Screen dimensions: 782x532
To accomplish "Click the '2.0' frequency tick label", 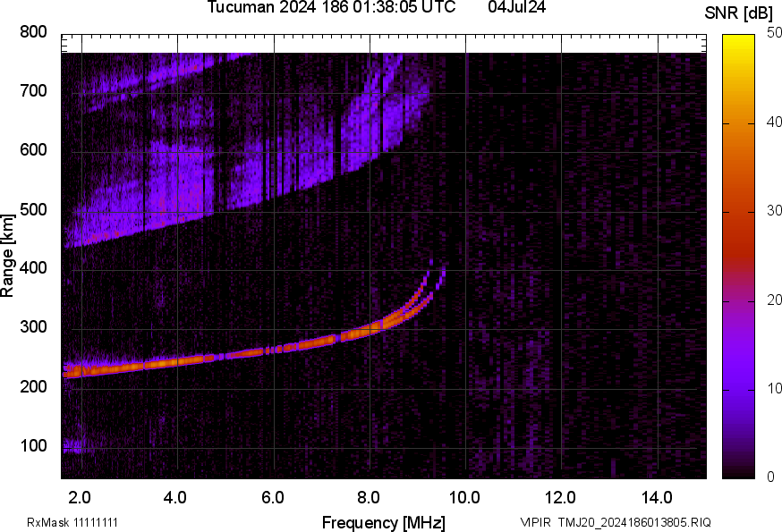I will click(x=80, y=498).
